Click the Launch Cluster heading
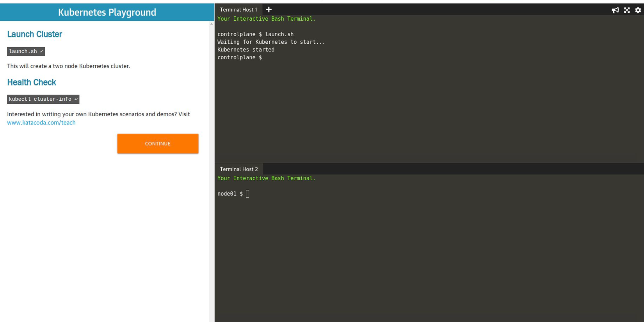 pos(34,34)
